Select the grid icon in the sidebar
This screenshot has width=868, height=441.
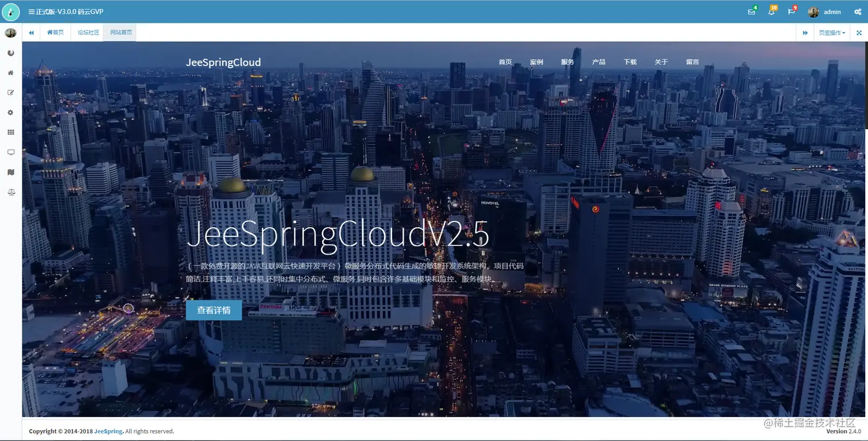click(x=10, y=132)
